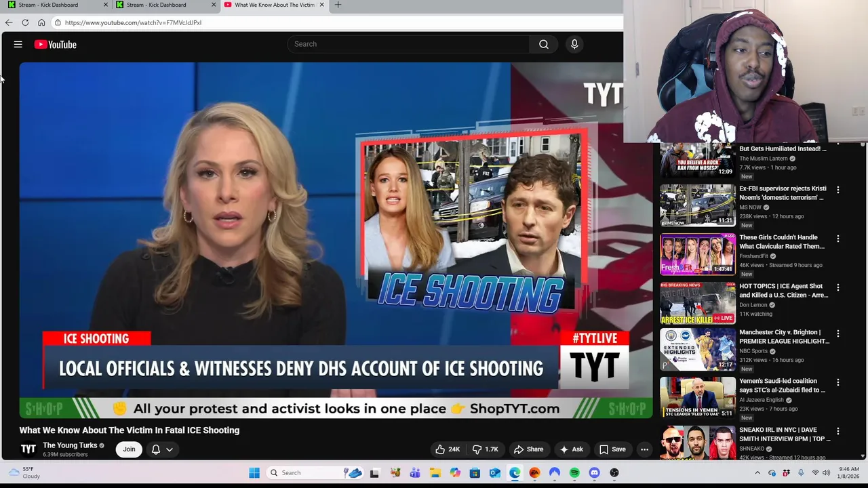Share the video
The image size is (868, 488).
pos(528,449)
